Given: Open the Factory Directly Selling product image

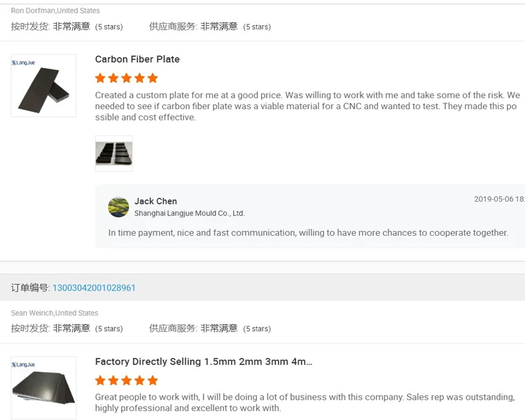Looking at the screenshot, I should pos(43,388).
